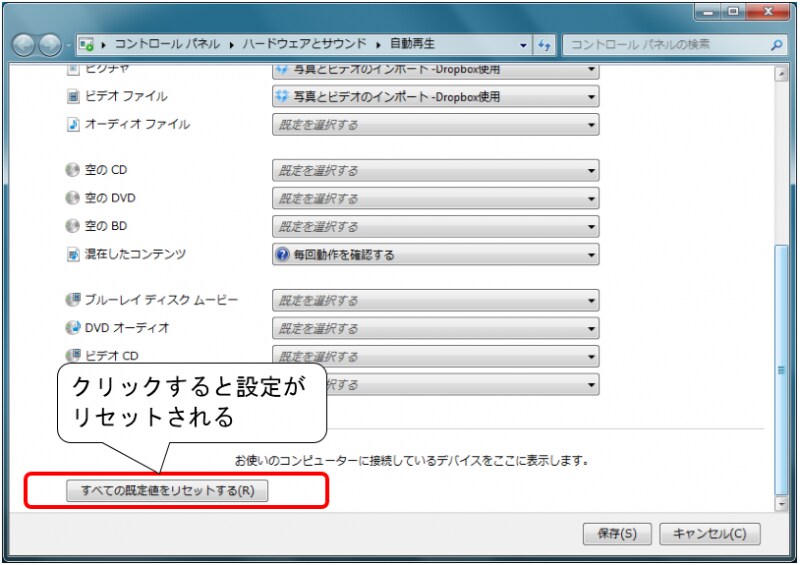The image size is (800, 565).
Task: Click the 混在したコンテンツ icon
Action: 73,254
